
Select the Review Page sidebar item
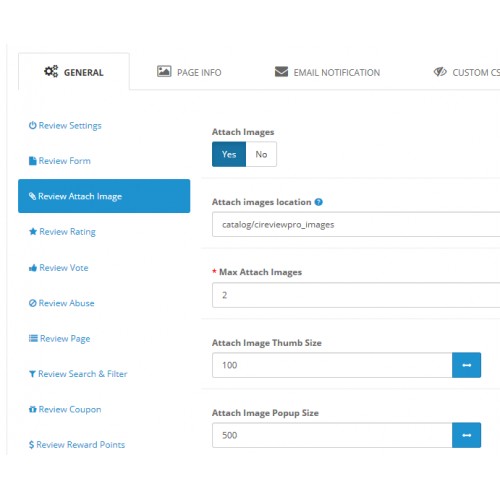tap(60, 339)
